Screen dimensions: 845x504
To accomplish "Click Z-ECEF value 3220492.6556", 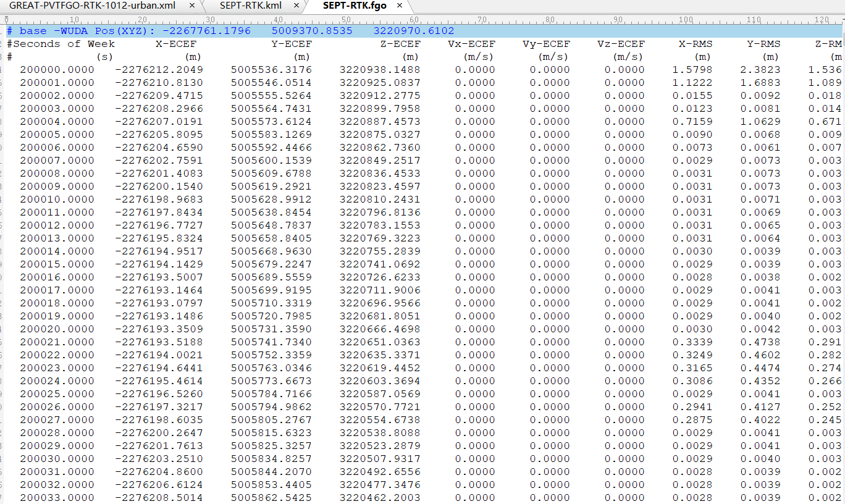I will pyautogui.click(x=380, y=472).
